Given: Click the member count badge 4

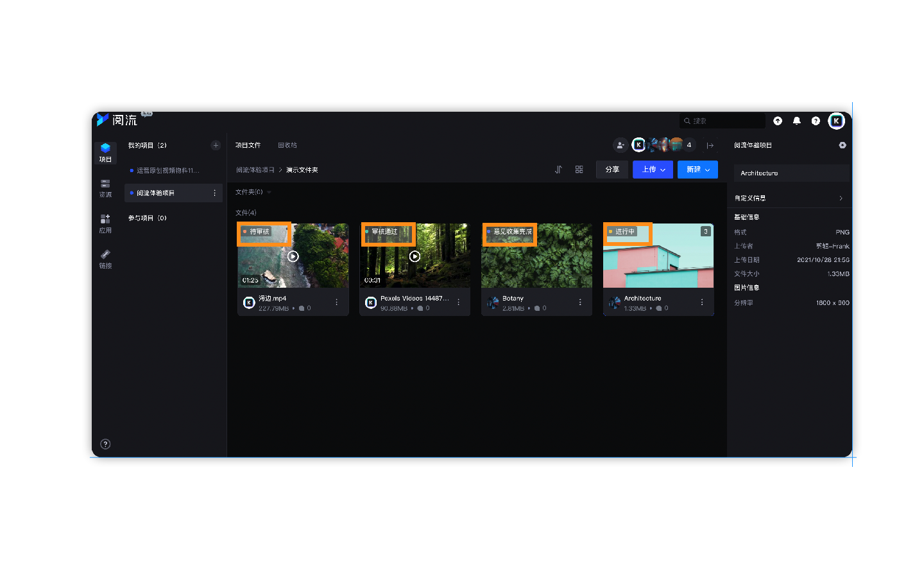Looking at the screenshot, I should tap(689, 145).
